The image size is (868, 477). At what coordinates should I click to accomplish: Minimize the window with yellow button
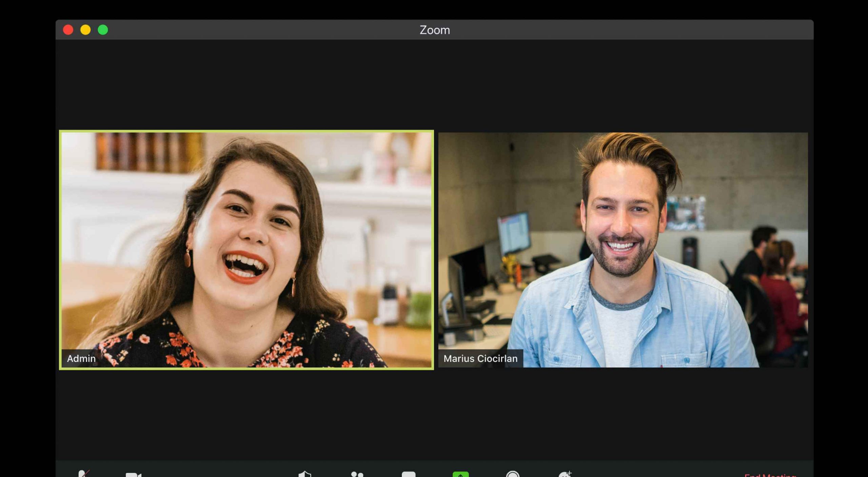(85, 30)
